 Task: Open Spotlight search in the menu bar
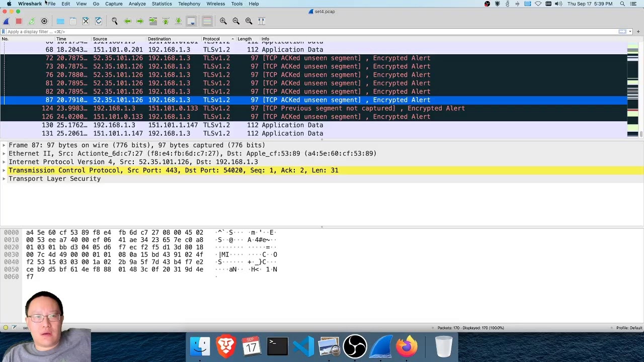622,4
